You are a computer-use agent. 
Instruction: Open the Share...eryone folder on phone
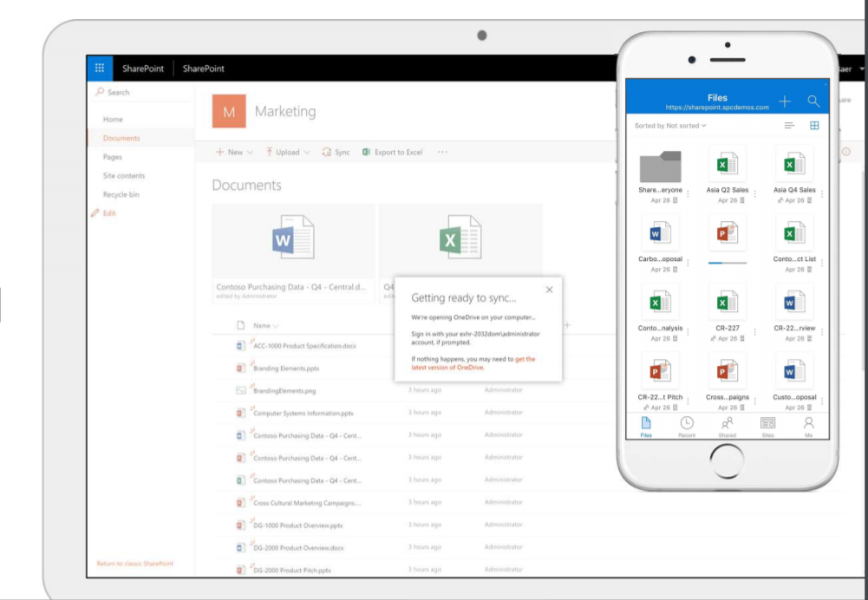click(661, 166)
